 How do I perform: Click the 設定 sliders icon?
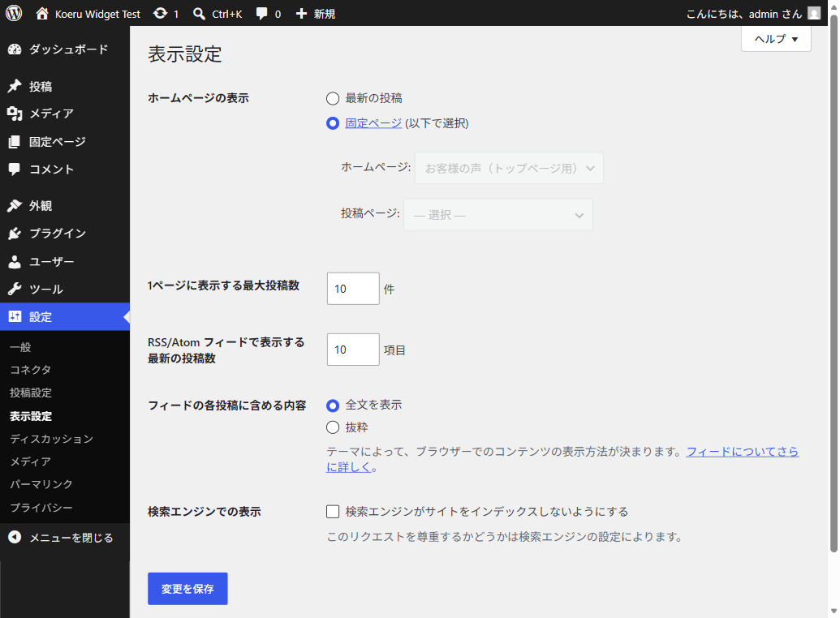click(15, 316)
